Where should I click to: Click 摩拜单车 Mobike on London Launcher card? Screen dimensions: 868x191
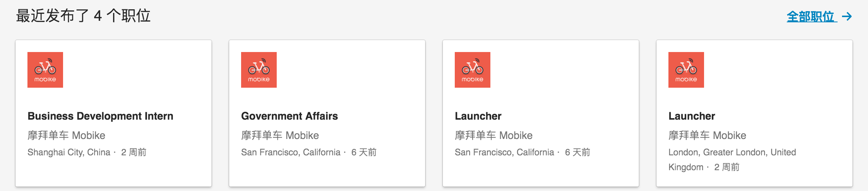[x=707, y=135]
